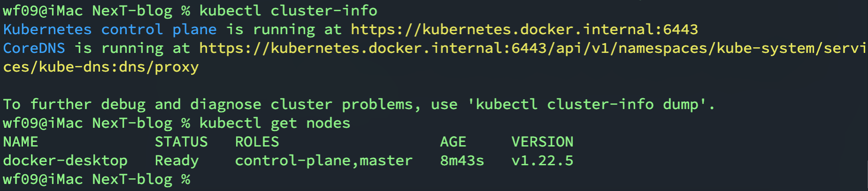
Task: Click the AGE column header
Action: 453,142
